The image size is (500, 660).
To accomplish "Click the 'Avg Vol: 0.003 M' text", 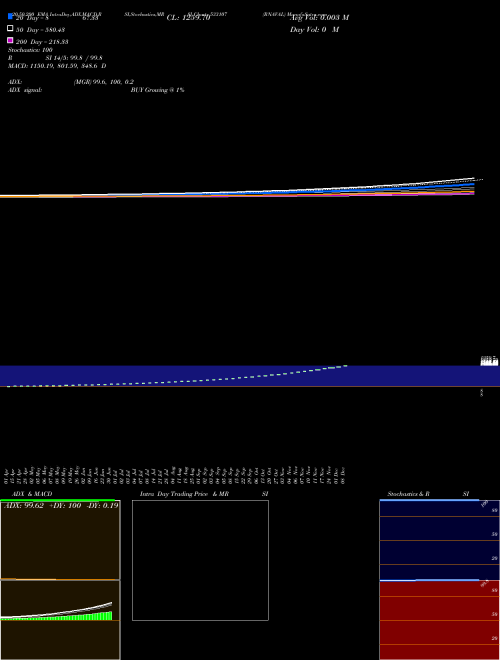I will (x=319, y=18).
